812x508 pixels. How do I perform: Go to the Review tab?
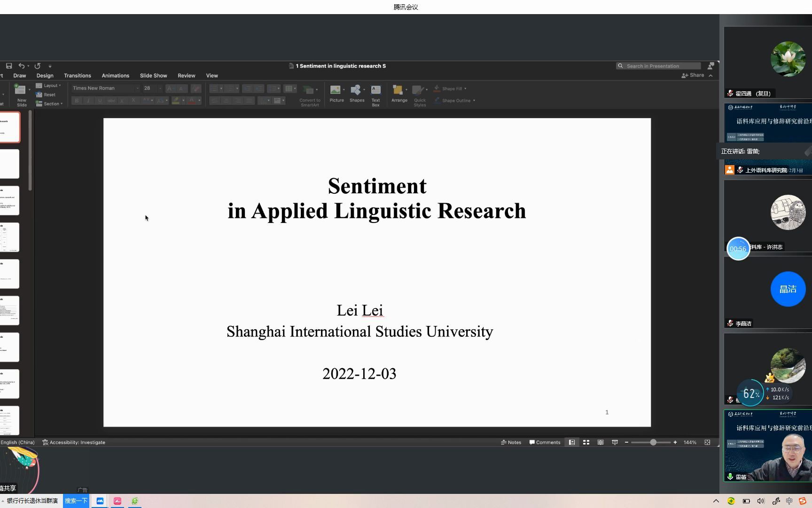click(187, 76)
